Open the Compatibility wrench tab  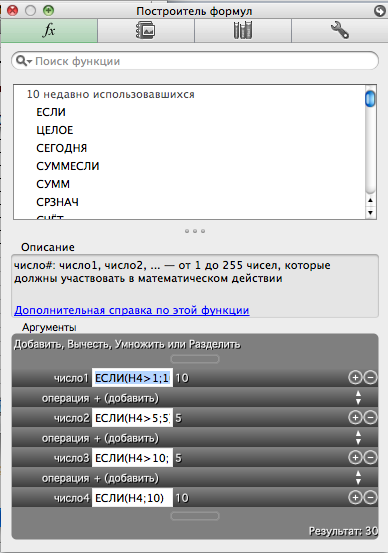point(340,31)
